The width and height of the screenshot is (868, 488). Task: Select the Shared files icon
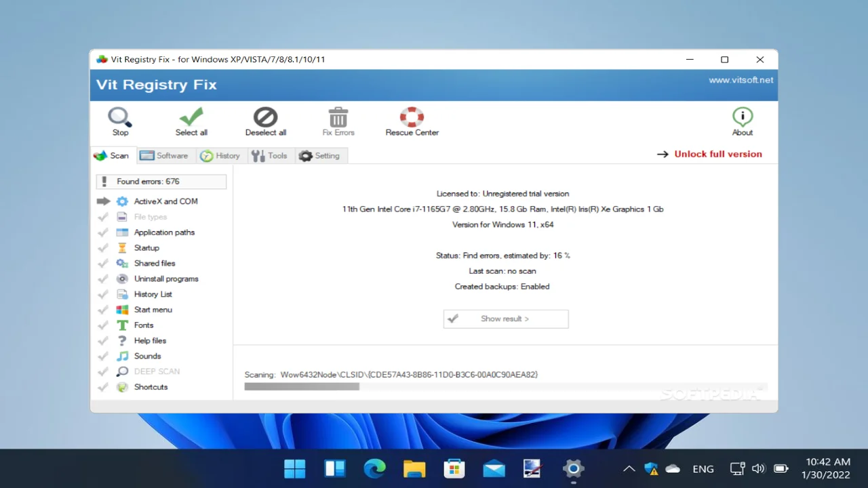(x=122, y=263)
